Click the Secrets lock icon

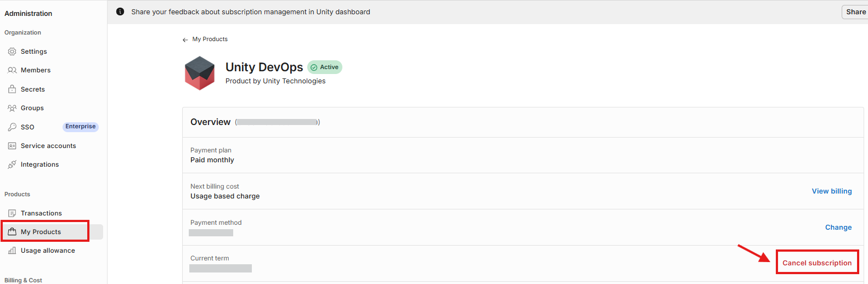click(x=12, y=89)
